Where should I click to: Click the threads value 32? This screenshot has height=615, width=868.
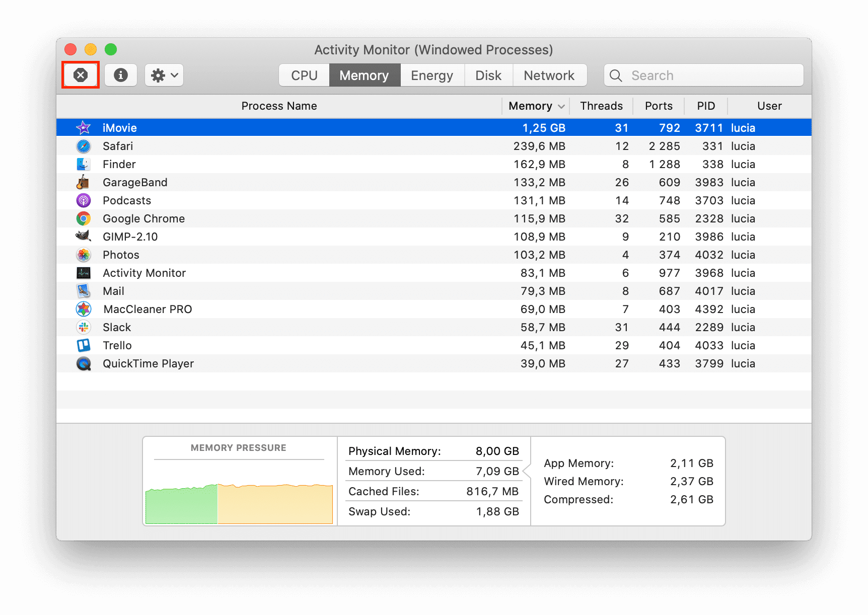point(622,218)
